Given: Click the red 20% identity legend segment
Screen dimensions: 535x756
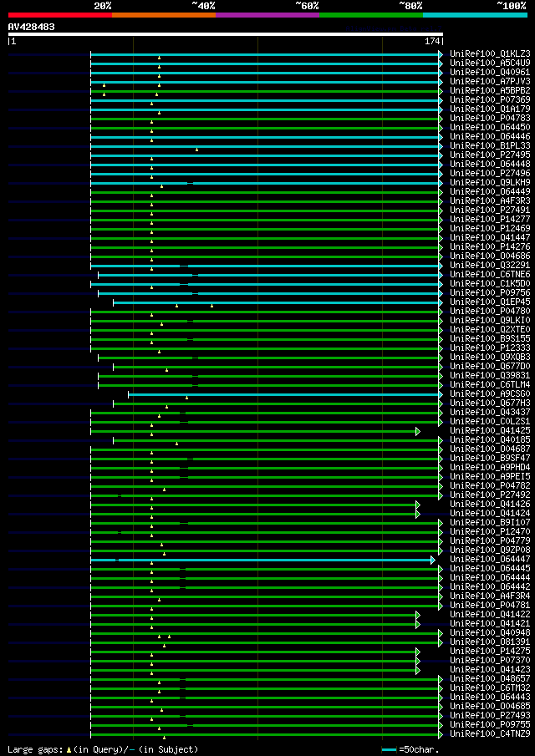Looking at the screenshot, I should (x=60, y=15).
